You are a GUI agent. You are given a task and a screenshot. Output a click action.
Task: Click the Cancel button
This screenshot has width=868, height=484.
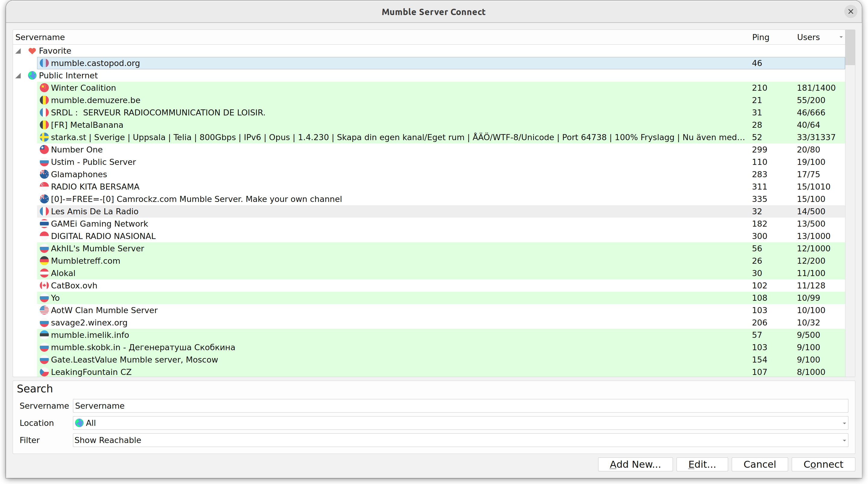761,464
